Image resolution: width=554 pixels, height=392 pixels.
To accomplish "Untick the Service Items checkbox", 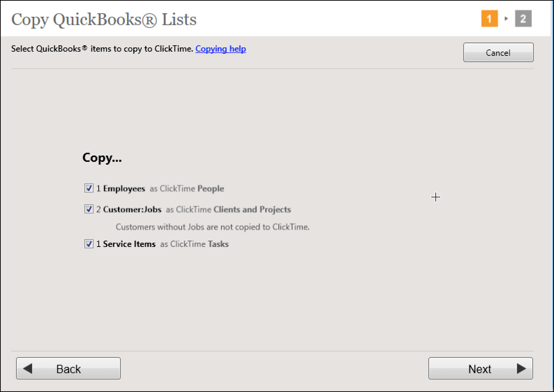I will (89, 244).
